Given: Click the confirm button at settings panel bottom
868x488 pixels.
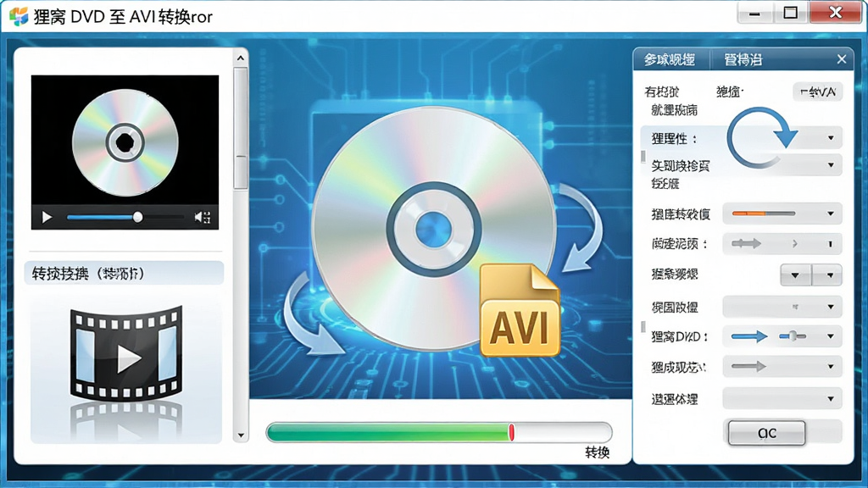Looking at the screenshot, I should [x=766, y=433].
